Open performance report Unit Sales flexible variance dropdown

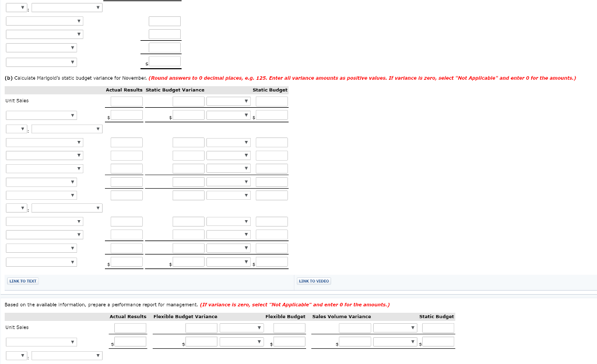(x=242, y=328)
